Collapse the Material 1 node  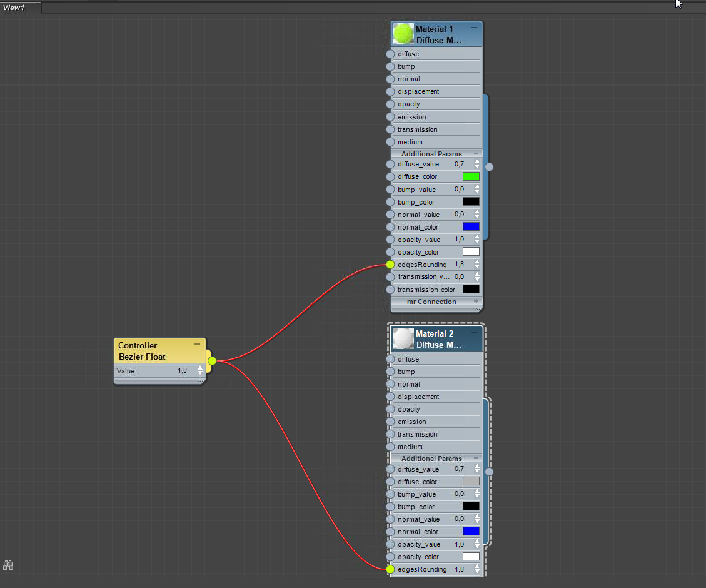[x=473, y=28]
